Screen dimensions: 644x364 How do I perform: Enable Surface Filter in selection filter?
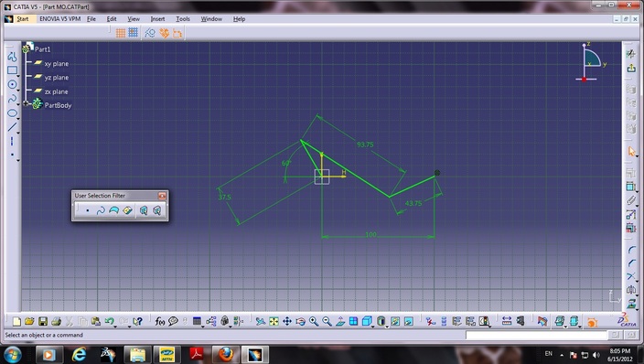[113, 210]
